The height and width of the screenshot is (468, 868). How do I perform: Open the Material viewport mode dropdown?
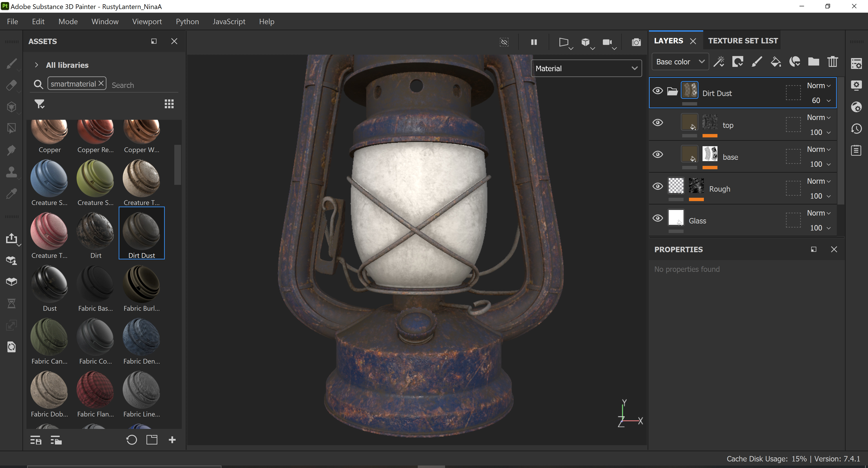586,68
